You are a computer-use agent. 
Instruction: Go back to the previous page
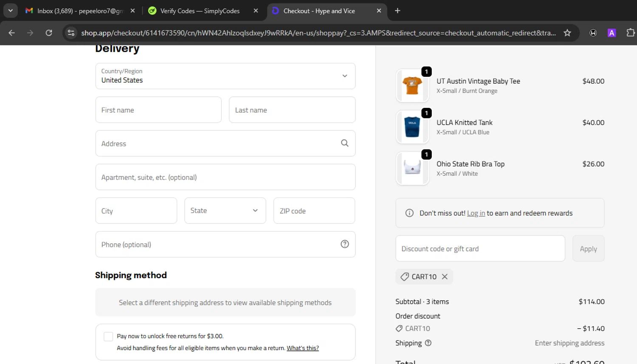click(x=11, y=33)
